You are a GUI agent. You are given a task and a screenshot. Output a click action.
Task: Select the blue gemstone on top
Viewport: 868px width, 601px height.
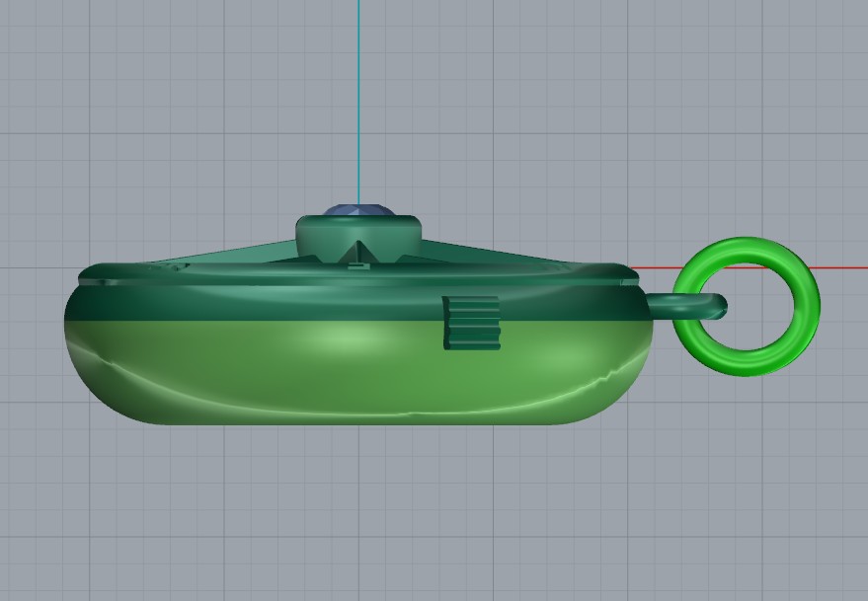(359, 210)
